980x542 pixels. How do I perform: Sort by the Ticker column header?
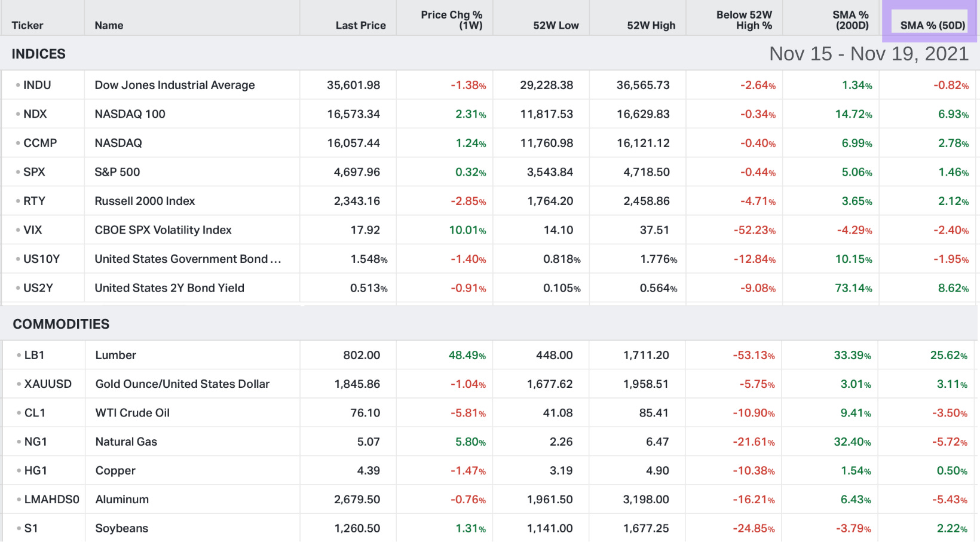coord(27,25)
